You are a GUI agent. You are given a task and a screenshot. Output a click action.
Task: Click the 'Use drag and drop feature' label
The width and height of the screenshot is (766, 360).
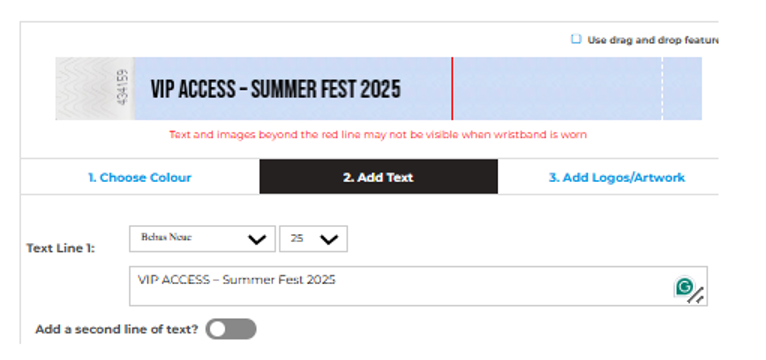tap(653, 40)
